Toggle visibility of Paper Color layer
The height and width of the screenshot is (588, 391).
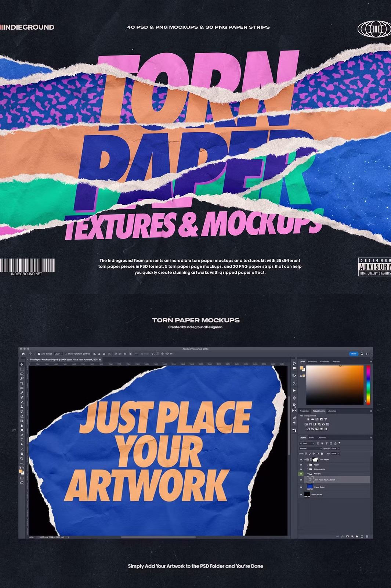pos(301,487)
